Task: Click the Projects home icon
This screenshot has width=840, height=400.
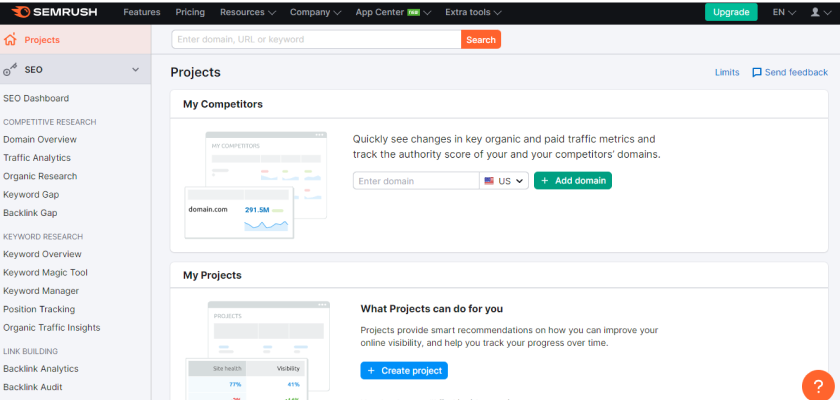Action: (11, 40)
